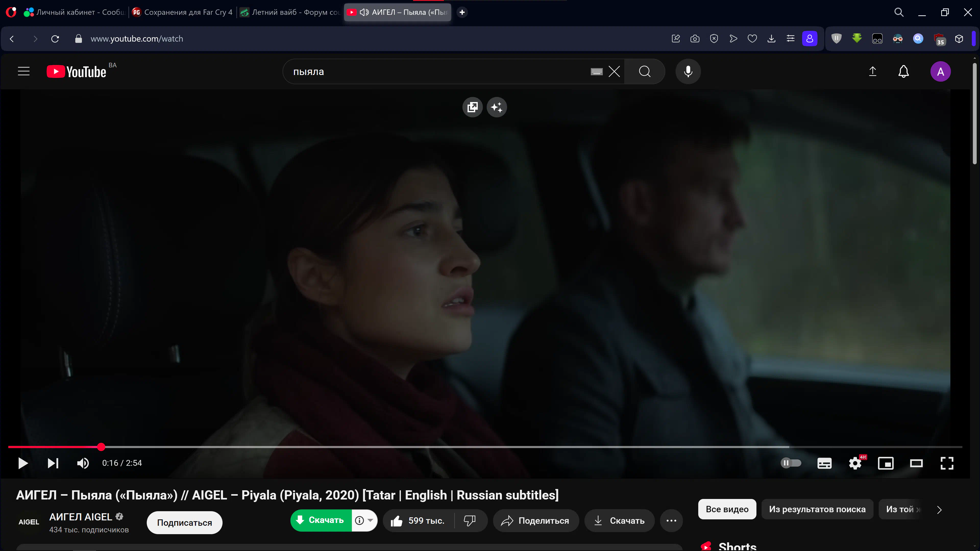
Task: Open the more actions three dots
Action: [671, 521]
